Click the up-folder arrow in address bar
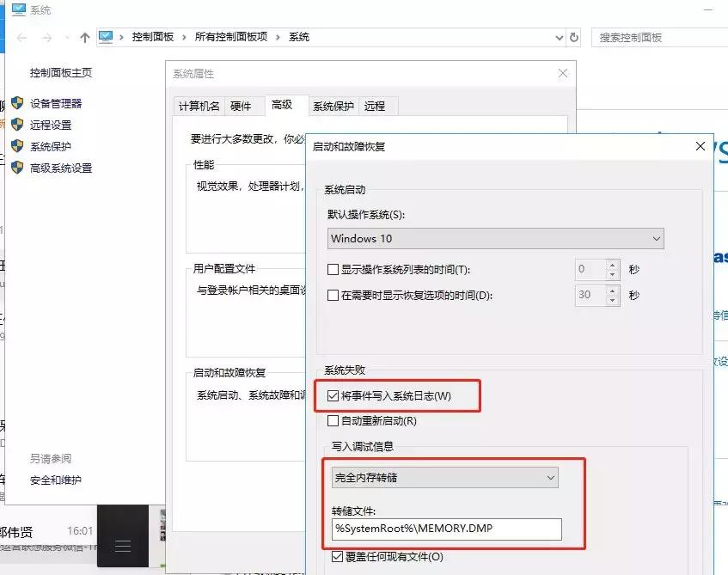728x575 pixels. pos(83,37)
